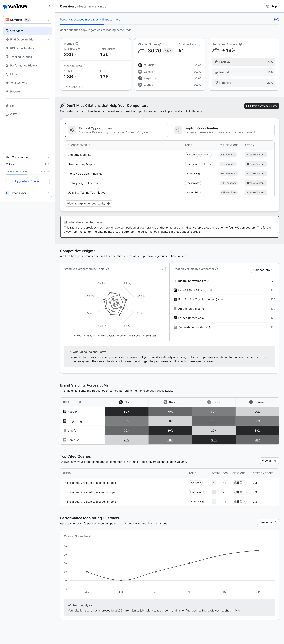Click the info icon beside Mention Type
Viewport: 284px width, 644px height.
(x=85, y=66)
